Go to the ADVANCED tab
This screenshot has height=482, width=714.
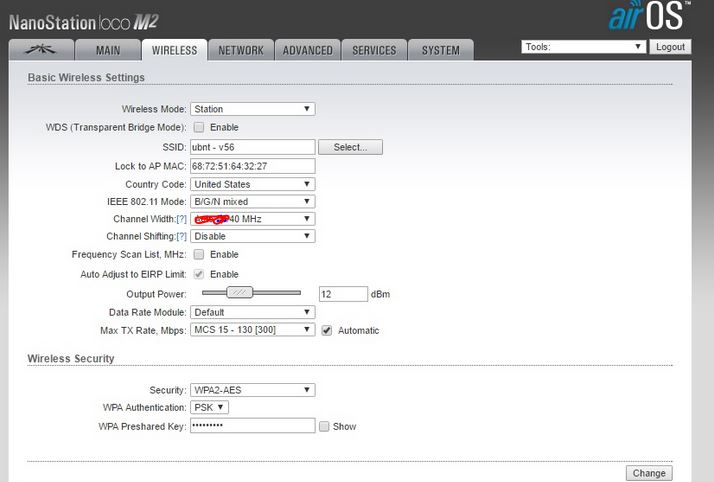(x=307, y=50)
